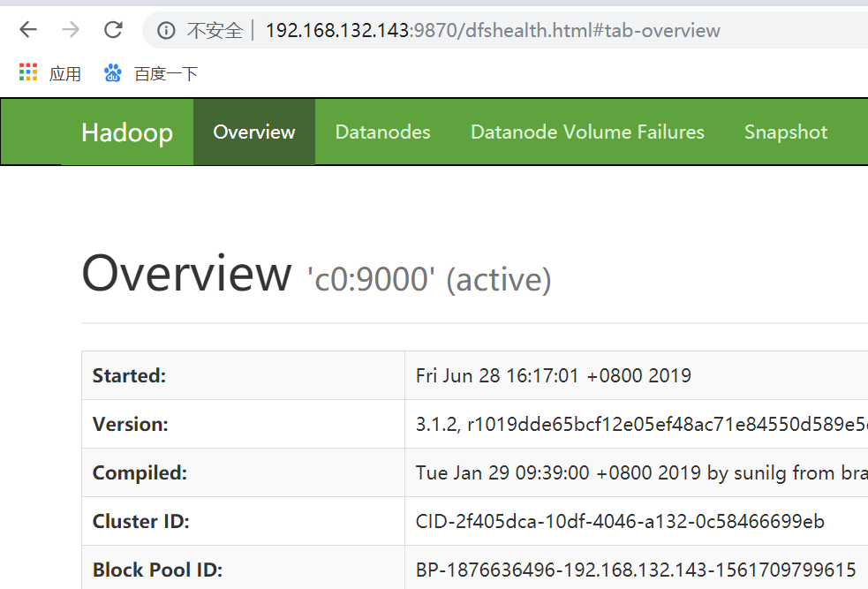Select the 'c0:9000' (active) heading text

click(429, 278)
